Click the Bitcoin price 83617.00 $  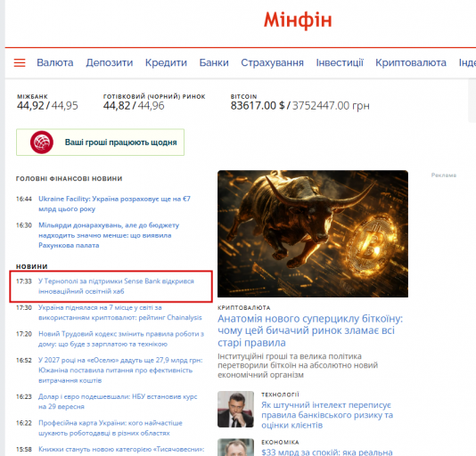(x=258, y=106)
